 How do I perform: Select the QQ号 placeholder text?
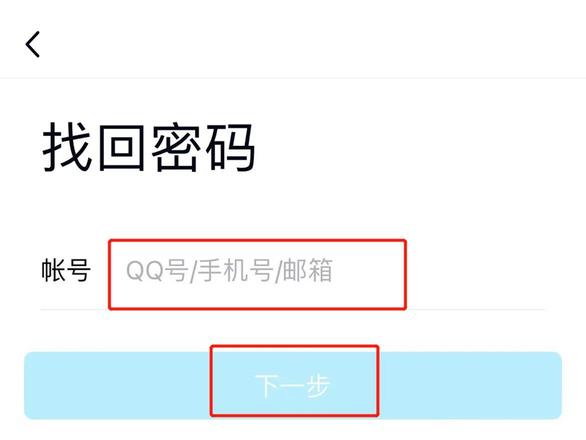(157, 270)
